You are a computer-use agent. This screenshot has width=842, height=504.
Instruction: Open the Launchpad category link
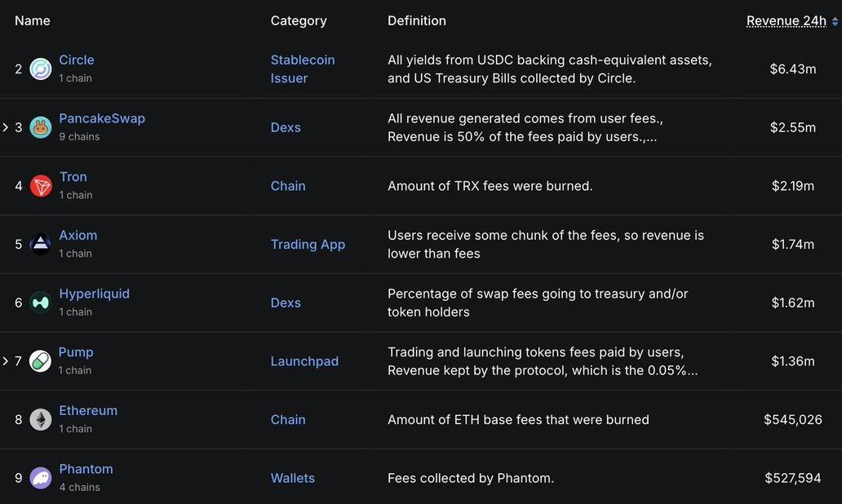(304, 361)
